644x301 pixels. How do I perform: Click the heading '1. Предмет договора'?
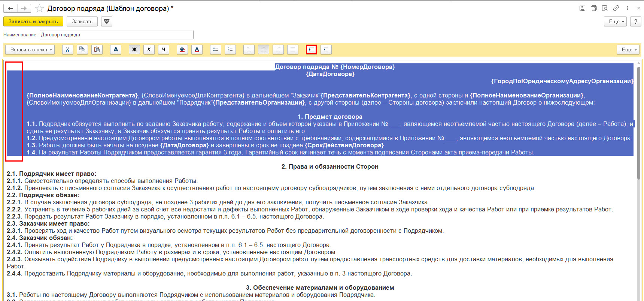[x=330, y=117]
